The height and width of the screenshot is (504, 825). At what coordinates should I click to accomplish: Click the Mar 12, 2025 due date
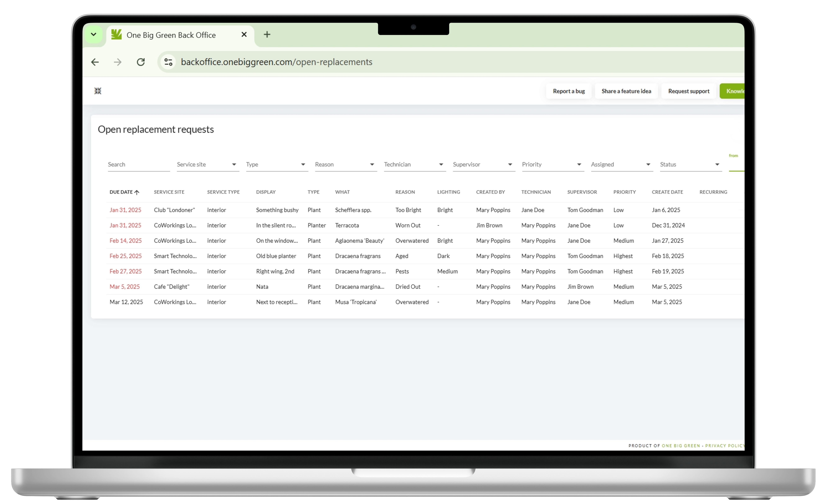pyautogui.click(x=126, y=302)
